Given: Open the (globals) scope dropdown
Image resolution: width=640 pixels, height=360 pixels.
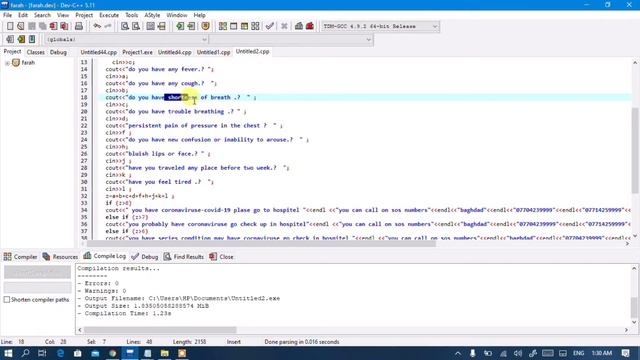Looking at the screenshot, I should (x=204, y=40).
